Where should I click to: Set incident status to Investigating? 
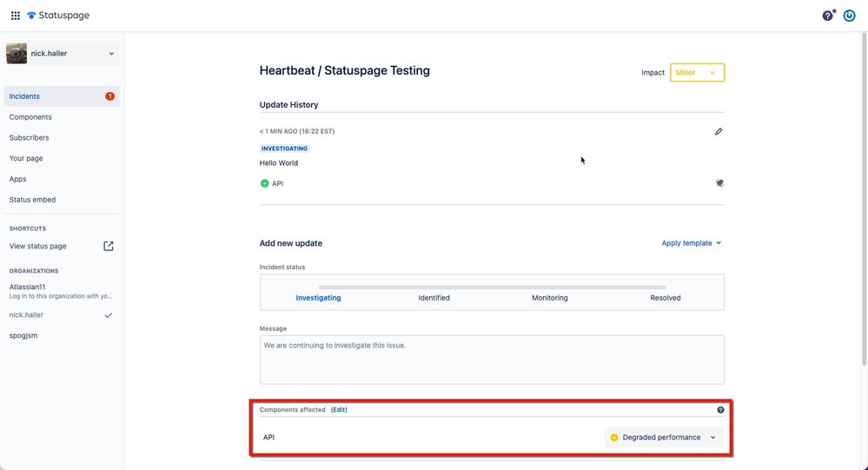click(x=318, y=298)
